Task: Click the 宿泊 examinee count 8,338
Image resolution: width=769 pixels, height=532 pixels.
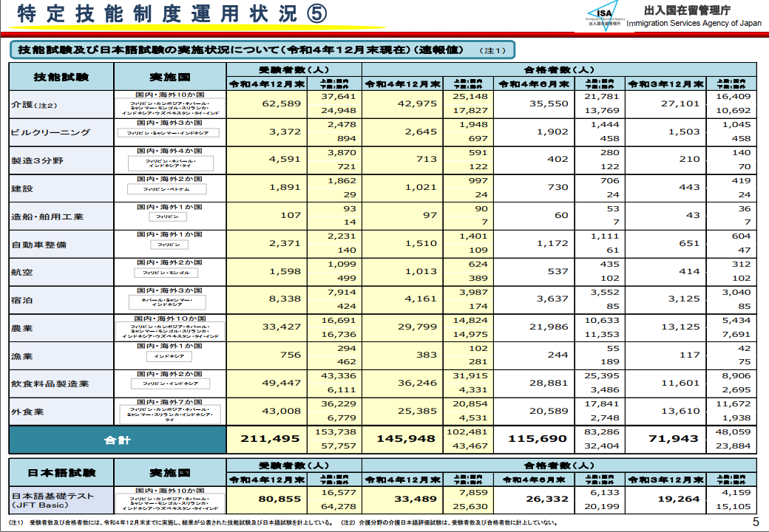Action: 285,299
